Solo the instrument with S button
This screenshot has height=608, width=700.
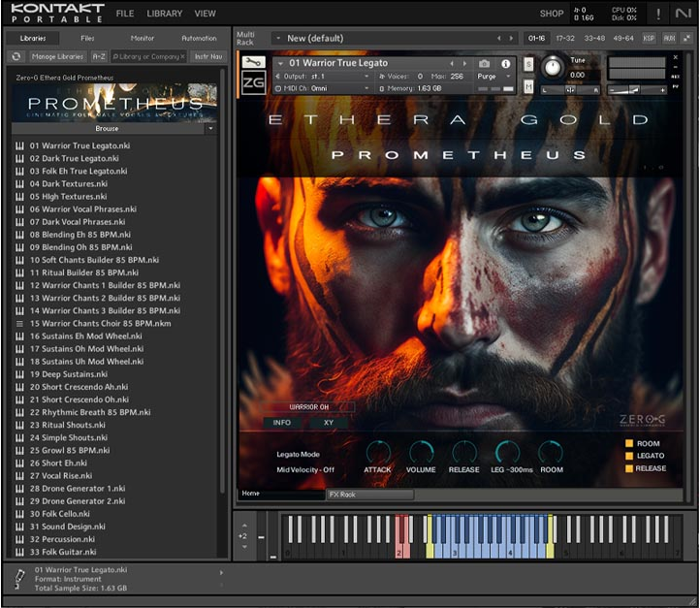tap(528, 64)
